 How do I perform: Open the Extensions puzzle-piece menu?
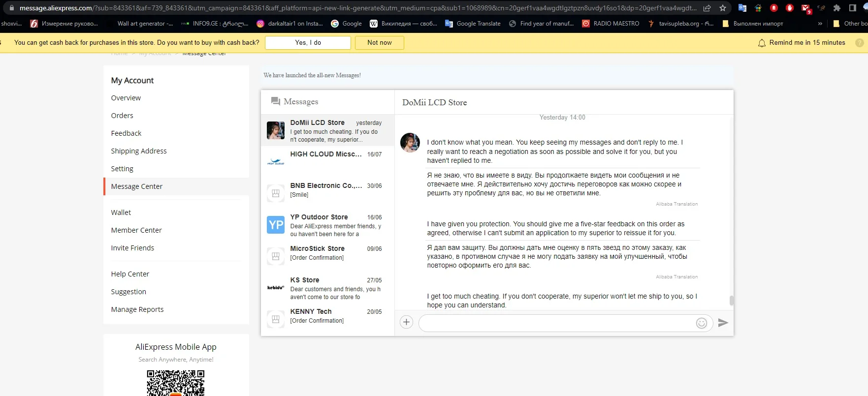coord(837,8)
